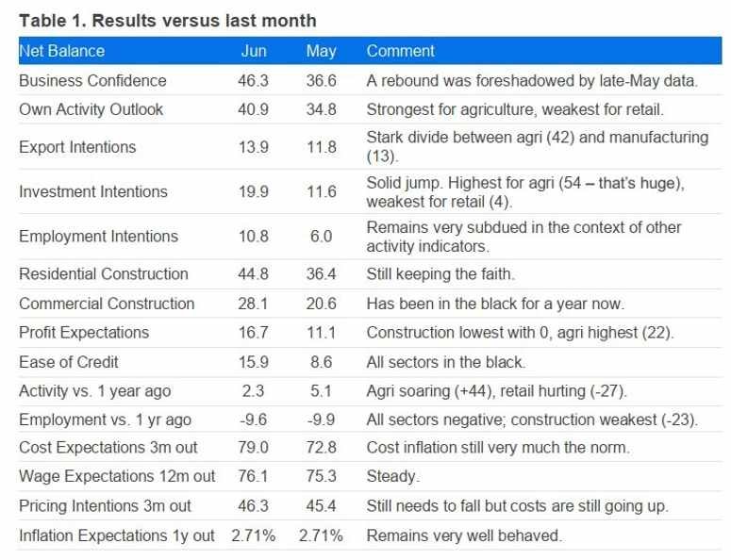The width and height of the screenshot is (731, 560).
Task: Select Profit Expectations May value 11.1
Action: tap(321, 333)
